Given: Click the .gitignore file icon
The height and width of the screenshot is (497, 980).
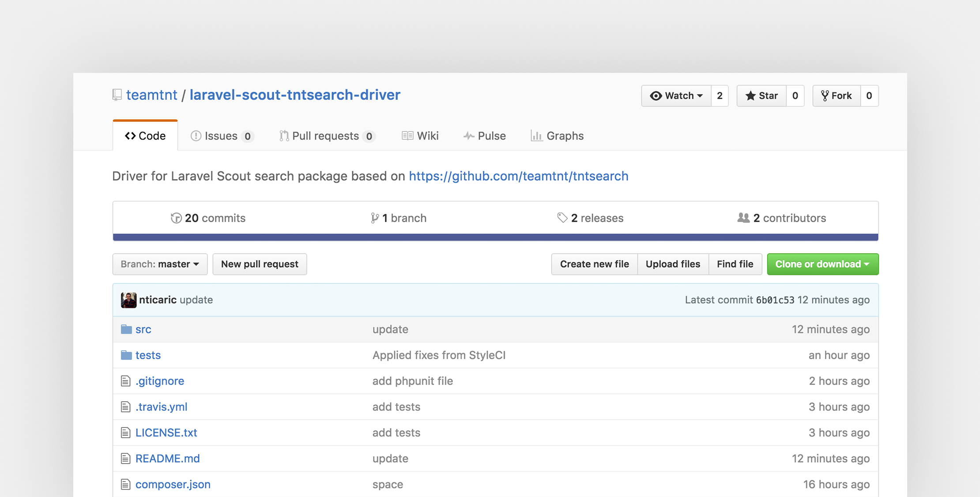Looking at the screenshot, I should (x=126, y=381).
